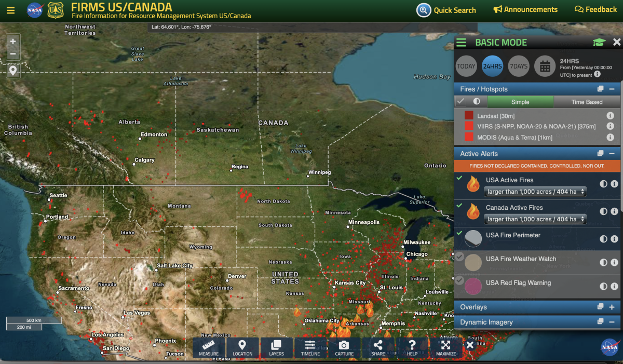The width and height of the screenshot is (623, 364).
Task: Click the graduation cap mode icon
Action: click(599, 43)
